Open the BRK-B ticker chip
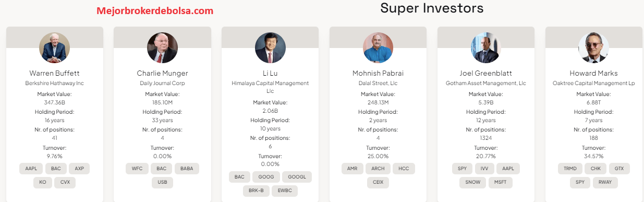 coord(256,191)
